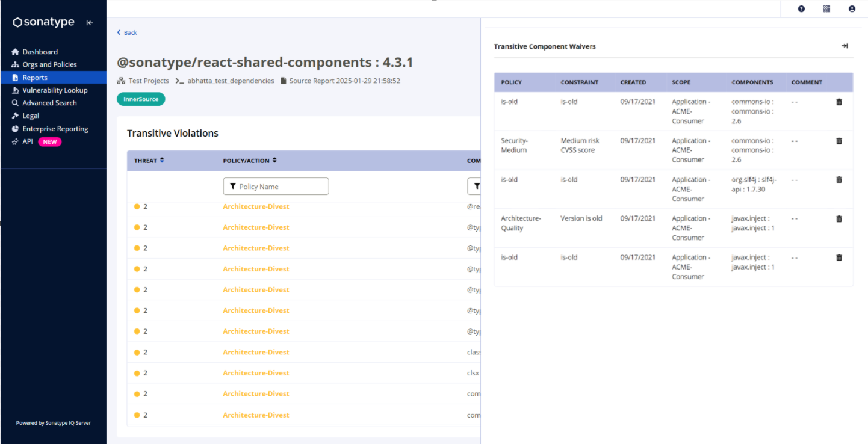Click the Orgs and Policies hierarchy icon

click(16, 64)
